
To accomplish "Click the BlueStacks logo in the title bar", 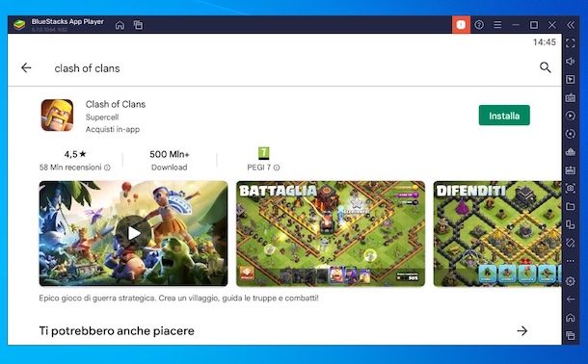I will (19, 25).
